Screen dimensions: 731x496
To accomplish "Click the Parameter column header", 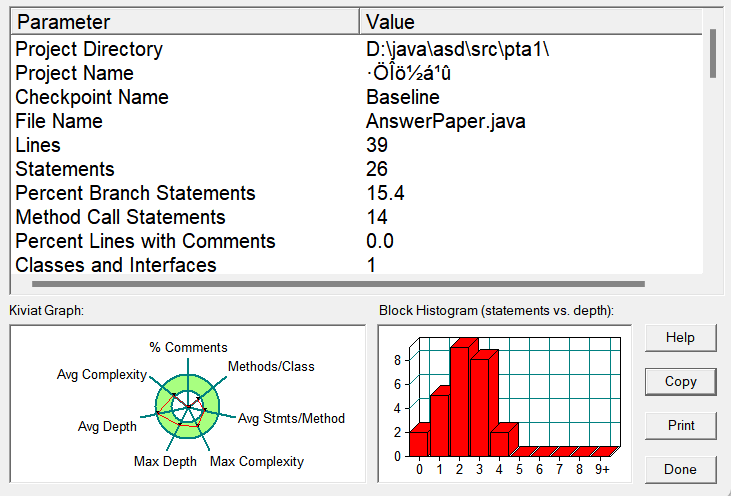I will click(185, 21).
